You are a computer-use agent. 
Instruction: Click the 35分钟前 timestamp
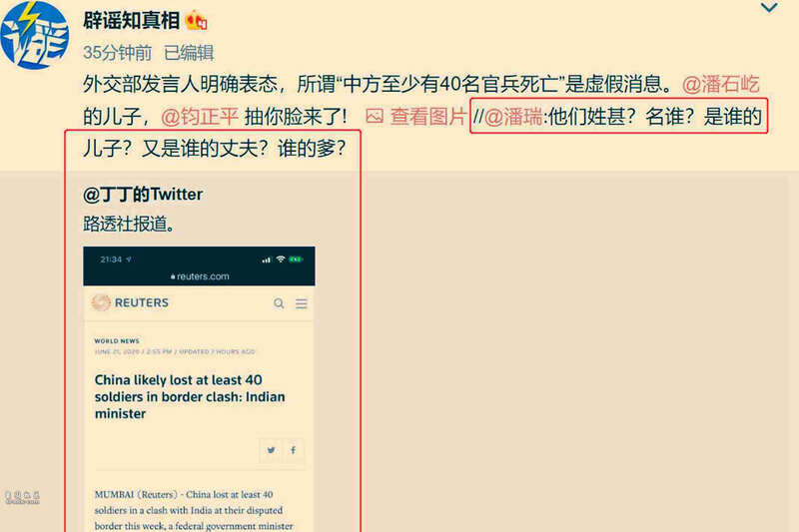point(118,53)
